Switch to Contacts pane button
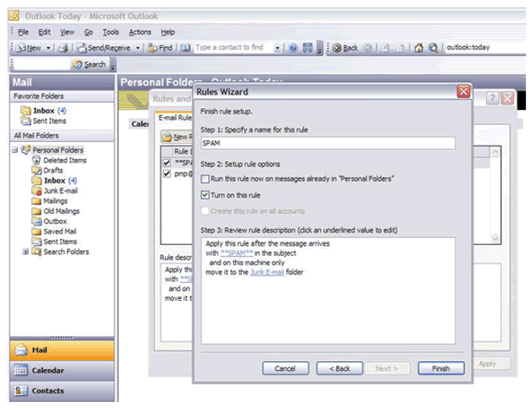The height and width of the screenshot is (410, 532). pyautogui.click(x=62, y=391)
